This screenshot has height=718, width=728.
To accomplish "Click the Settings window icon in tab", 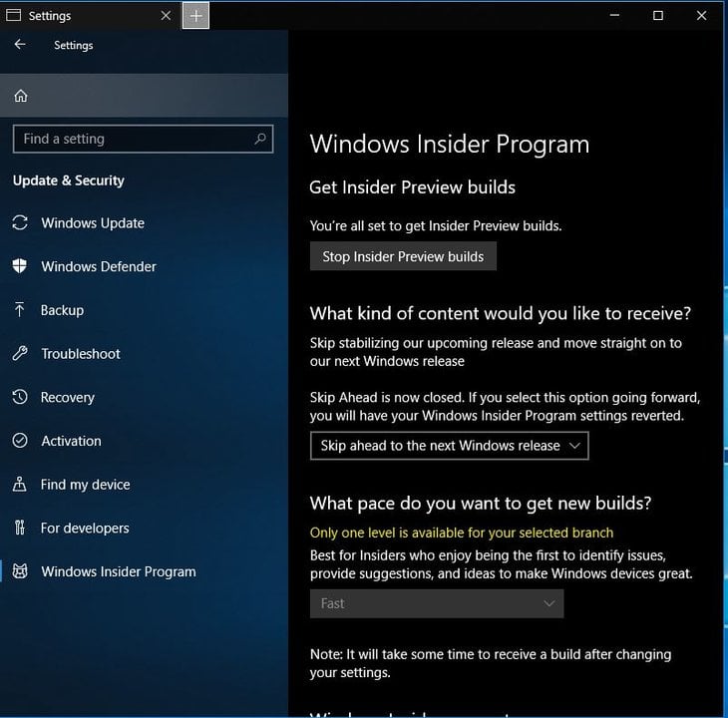I will click(x=14, y=15).
